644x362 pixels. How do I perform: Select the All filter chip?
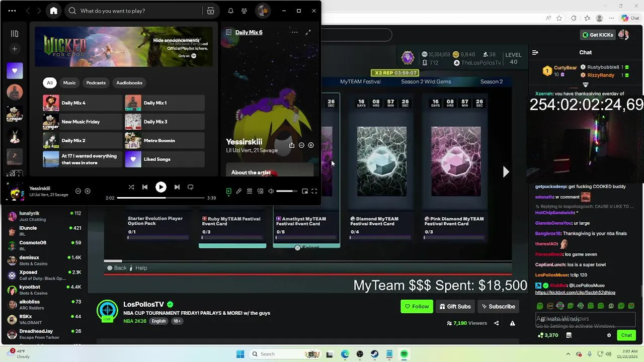pos(49,83)
